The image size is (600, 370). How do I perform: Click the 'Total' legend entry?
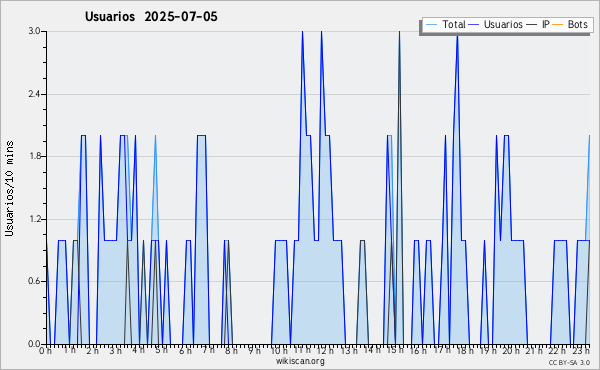tap(453, 24)
